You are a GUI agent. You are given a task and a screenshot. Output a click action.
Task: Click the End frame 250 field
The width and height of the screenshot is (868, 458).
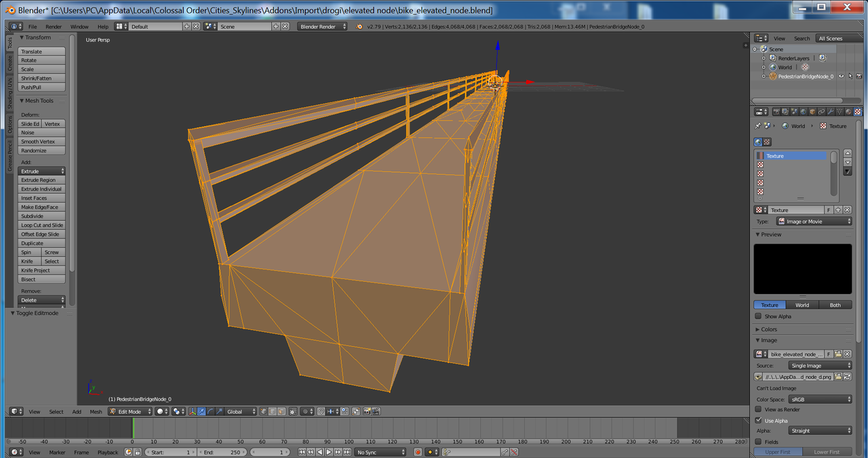pyautogui.click(x=222, y=452)
